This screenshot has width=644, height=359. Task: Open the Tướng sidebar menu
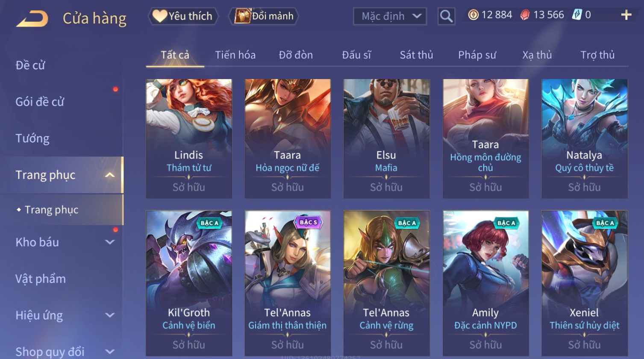[x=32, y=138]
